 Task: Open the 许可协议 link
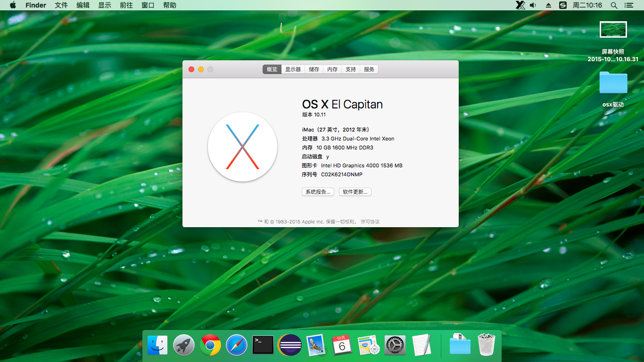coord(370,222)
